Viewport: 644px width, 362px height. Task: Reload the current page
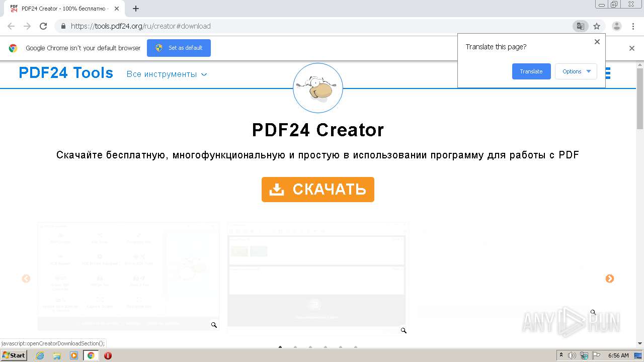pyautogui.click(x=43, y=26)
